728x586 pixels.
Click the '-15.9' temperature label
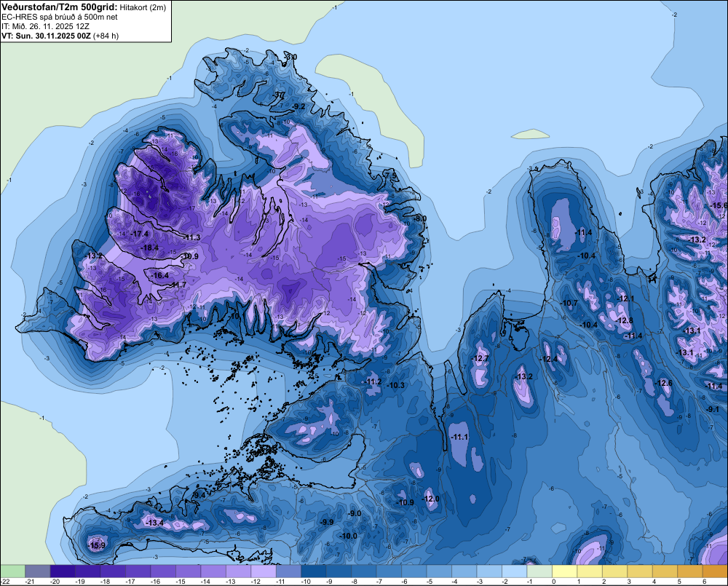[97, 545]
